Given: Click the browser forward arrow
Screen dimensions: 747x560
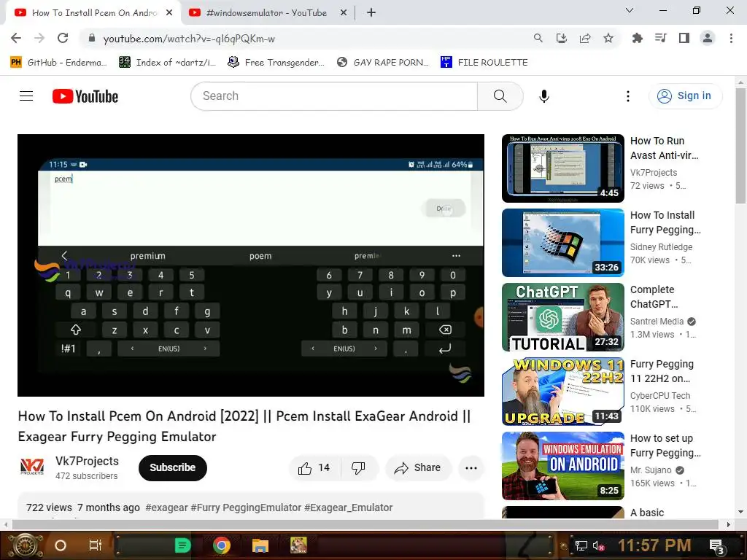Looking at the screenshot, I should 39,38.
